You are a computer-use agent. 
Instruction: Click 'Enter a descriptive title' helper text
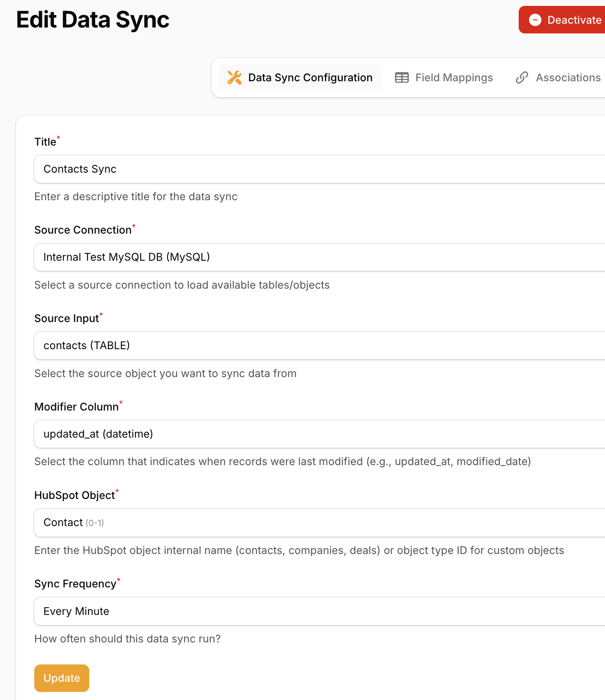pyautogui.click(x=136, y=196)
